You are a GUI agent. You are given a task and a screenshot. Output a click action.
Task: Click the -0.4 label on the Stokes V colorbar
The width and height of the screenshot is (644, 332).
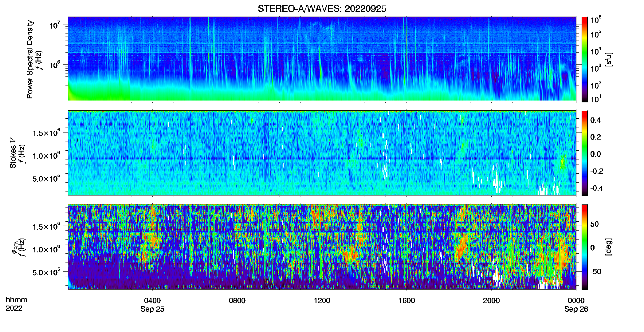597,188
